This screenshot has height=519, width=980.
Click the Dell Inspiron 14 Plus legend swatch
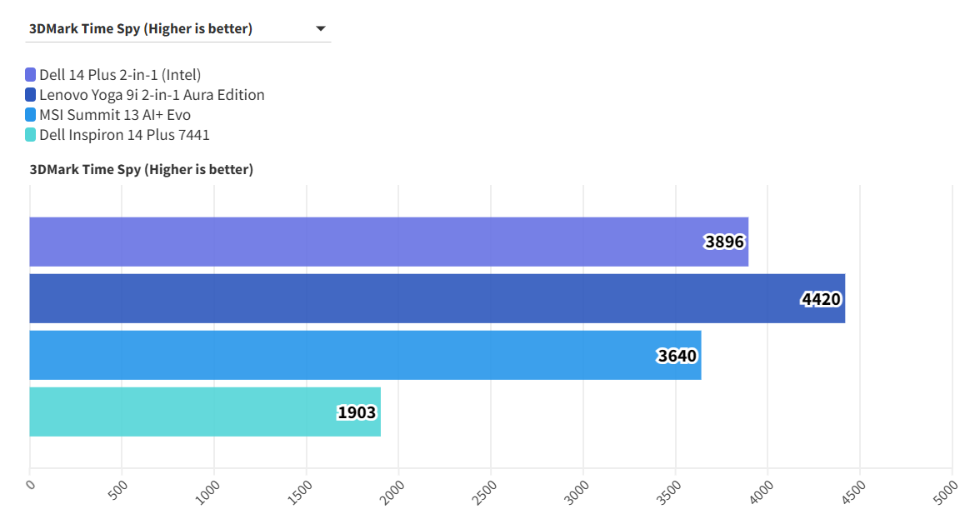point(31,135)
